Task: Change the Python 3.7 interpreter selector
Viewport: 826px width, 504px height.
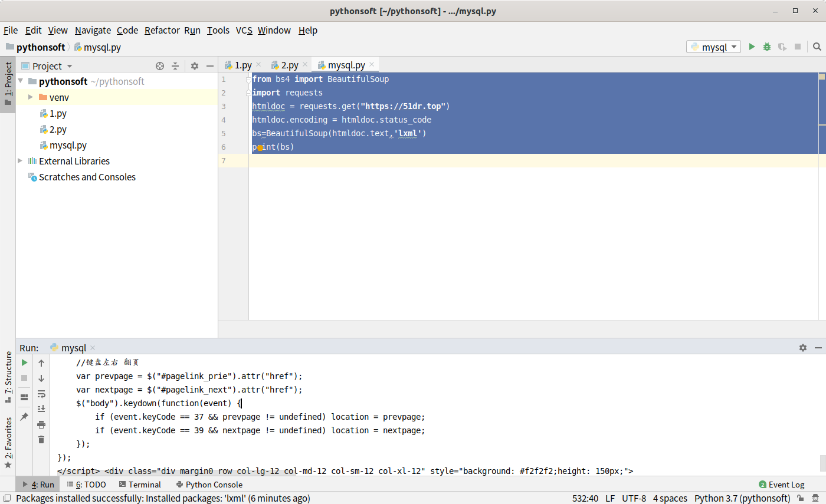Action: point(742,499)
